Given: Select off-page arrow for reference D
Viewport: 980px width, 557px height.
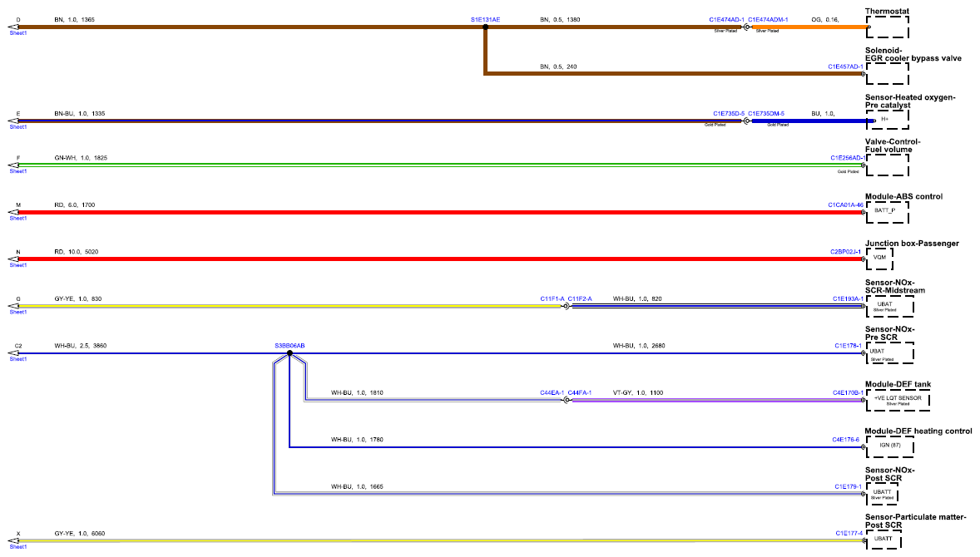Looking at the screenshot, I should (x=13, y=27).
